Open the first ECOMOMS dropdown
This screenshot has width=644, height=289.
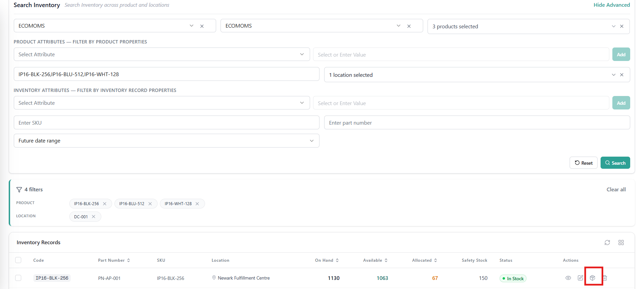192,26
